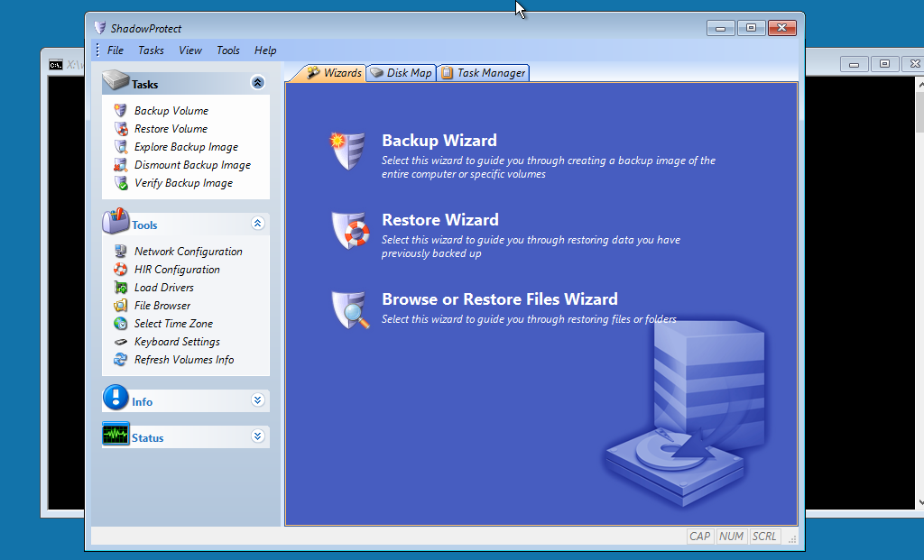924x560 pixels.
Task: Click the Restore Wizard lifebuoy shield icon
Action: 350,230
